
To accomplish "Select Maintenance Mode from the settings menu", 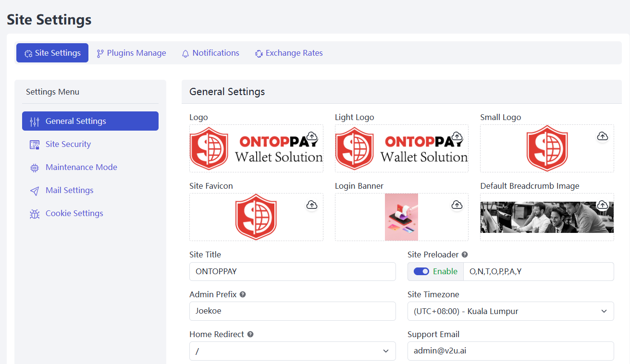I will [81, 167].
